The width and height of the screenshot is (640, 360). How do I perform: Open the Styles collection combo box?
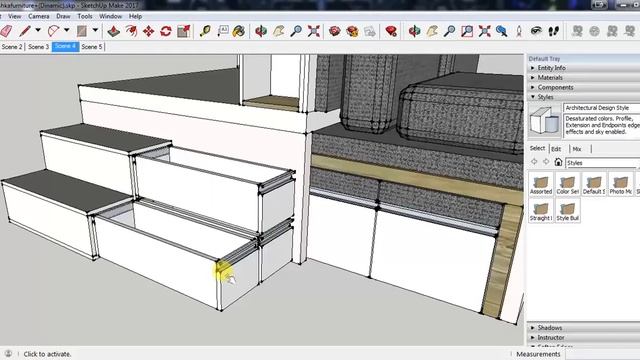point(602,163)
